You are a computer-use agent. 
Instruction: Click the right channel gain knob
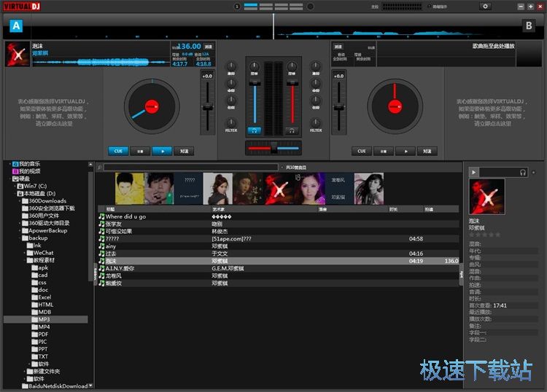coord(292,66)
